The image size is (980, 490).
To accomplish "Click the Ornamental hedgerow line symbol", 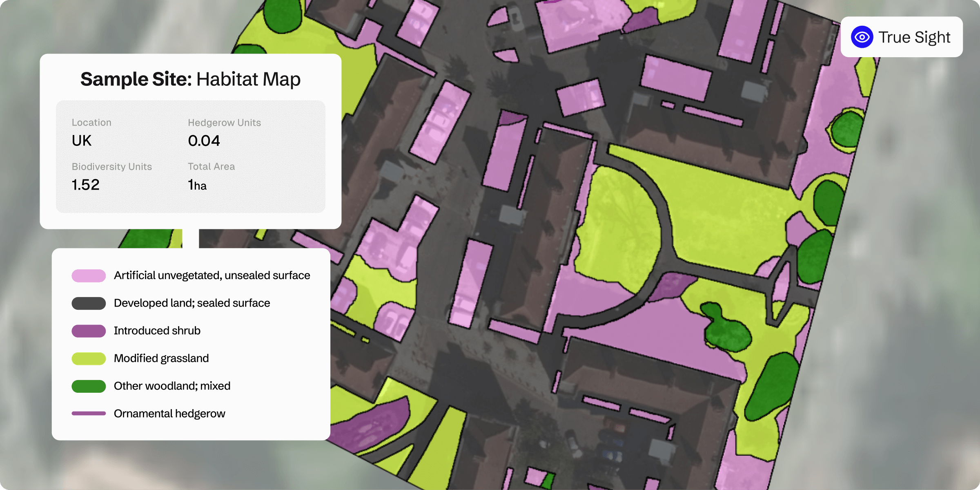I will pos(88,414).
